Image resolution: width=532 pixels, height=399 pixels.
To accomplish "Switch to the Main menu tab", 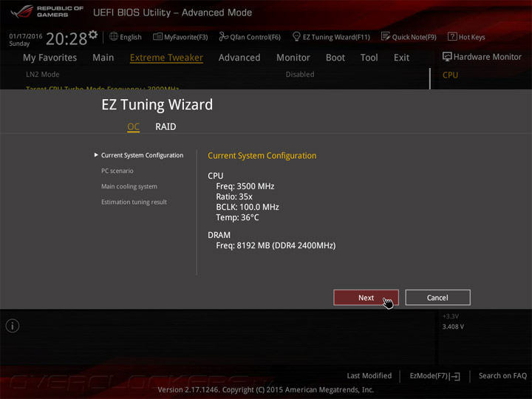I will (x=103, y=58).
